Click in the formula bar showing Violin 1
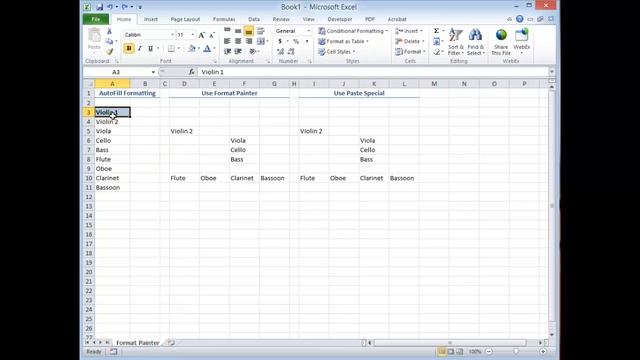640x360 pixels. pos(373,72)
